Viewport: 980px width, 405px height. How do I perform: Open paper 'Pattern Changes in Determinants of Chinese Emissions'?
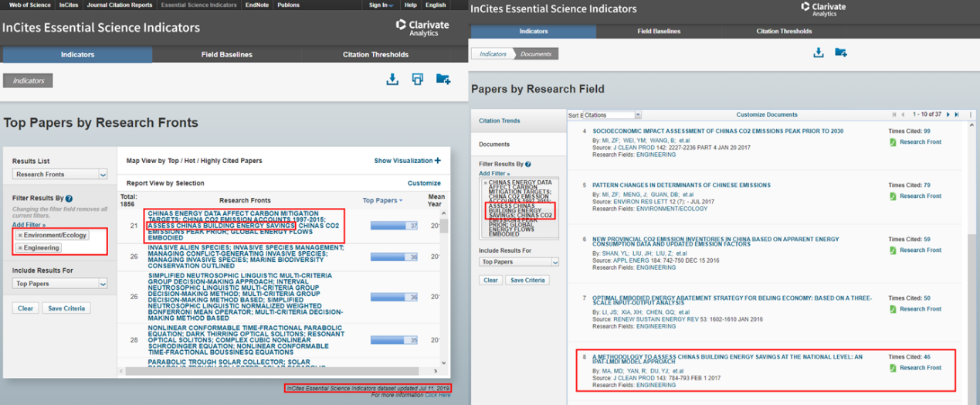pyautogui.click(x=681, y=185)
